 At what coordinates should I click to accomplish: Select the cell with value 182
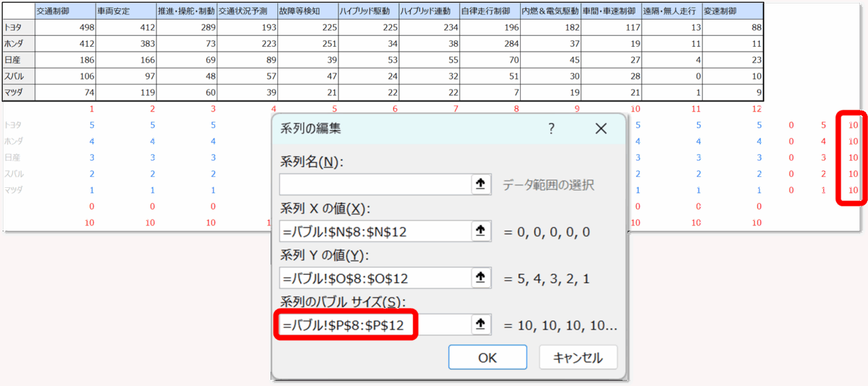(551, 27)
